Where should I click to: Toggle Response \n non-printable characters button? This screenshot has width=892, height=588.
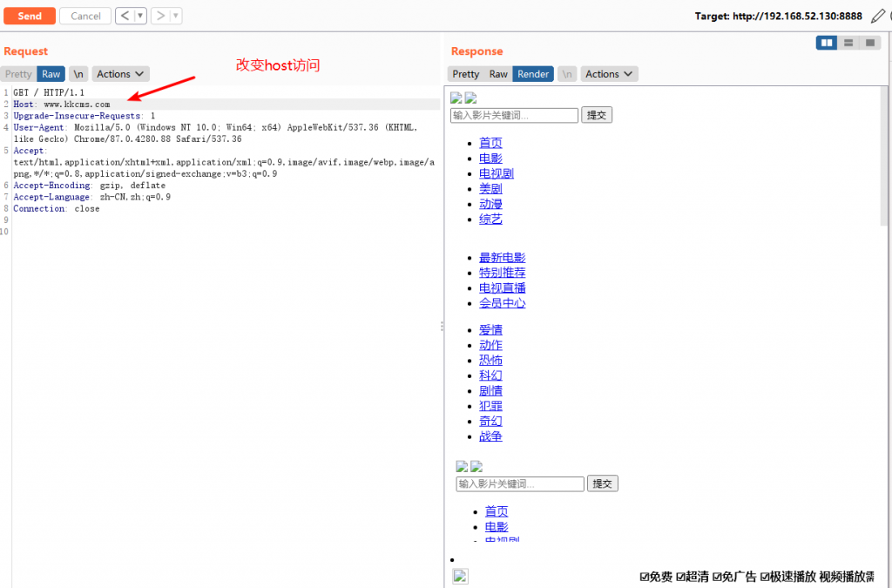[567, 74]
